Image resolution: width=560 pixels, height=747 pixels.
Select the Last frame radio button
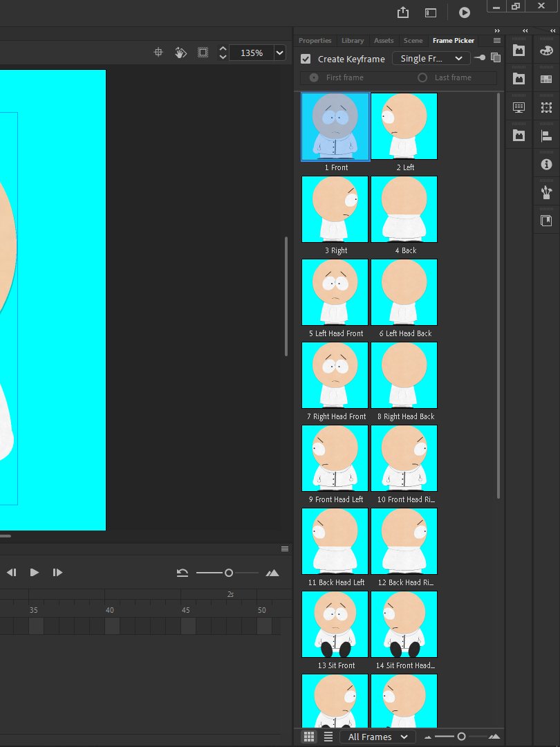point(422,77)
